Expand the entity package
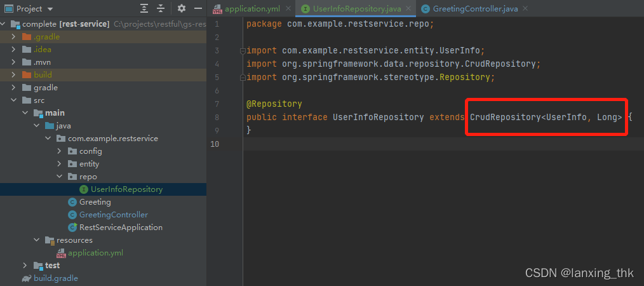Viewport: 644px width, 286px height. coord(60,164)
